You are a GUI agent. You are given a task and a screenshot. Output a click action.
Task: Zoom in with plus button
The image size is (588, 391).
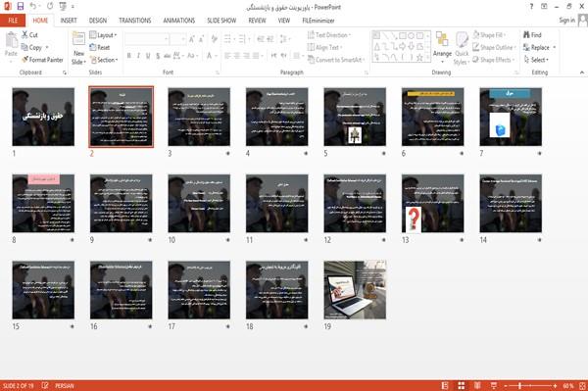tap(555, 385)
